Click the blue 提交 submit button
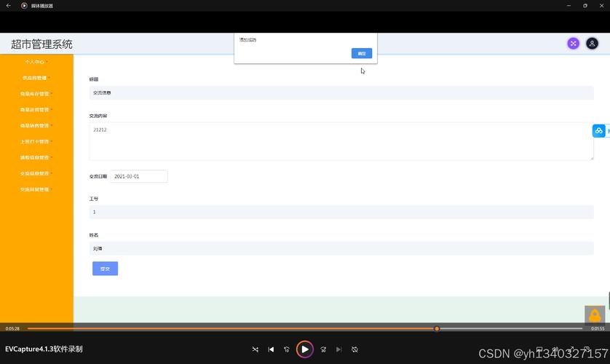610x364 pixels. (x=105, y=269)
